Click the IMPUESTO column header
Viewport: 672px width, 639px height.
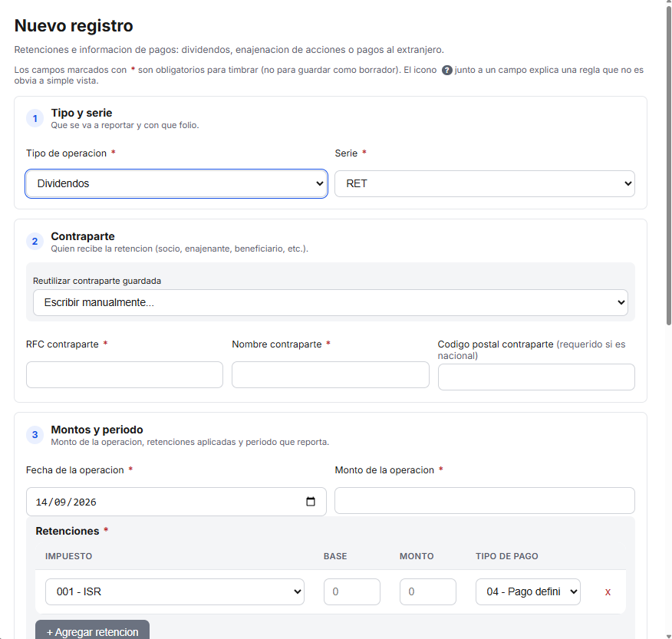[x=68, y=556]
